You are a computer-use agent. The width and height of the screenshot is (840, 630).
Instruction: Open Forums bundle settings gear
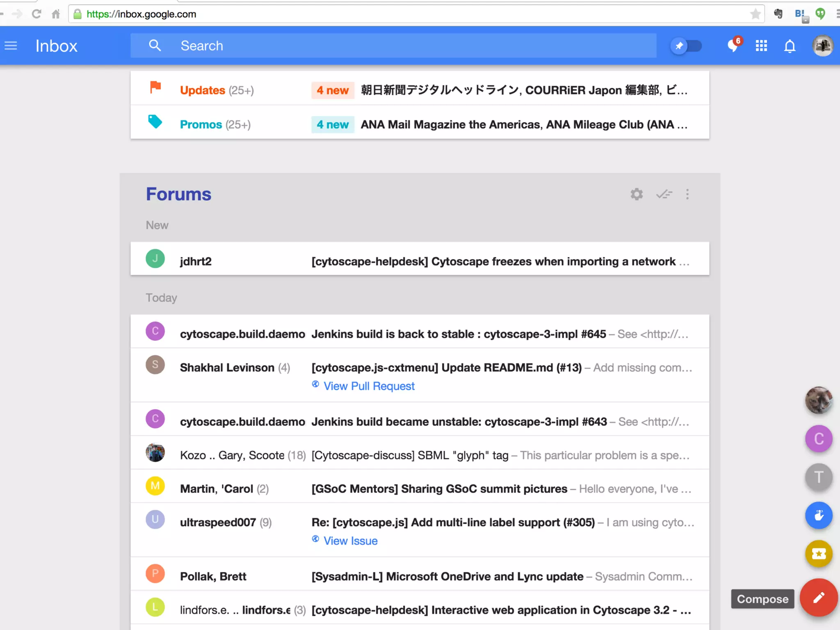pyautogui.click(x=637, y=194)
